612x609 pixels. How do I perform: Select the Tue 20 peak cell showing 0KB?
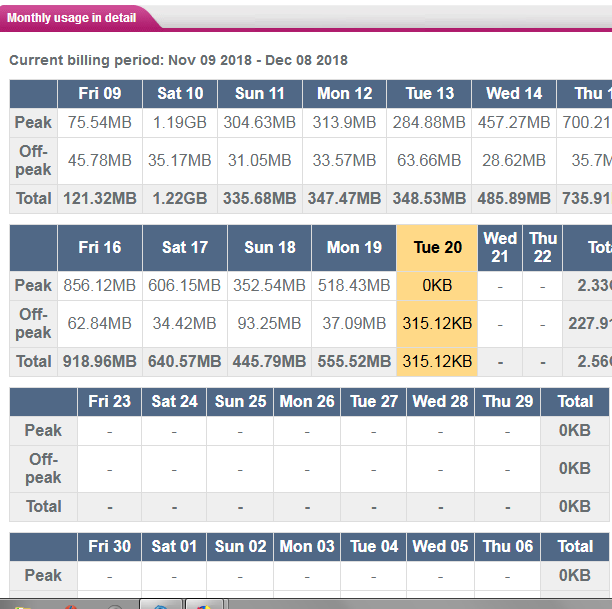point(437,285)
